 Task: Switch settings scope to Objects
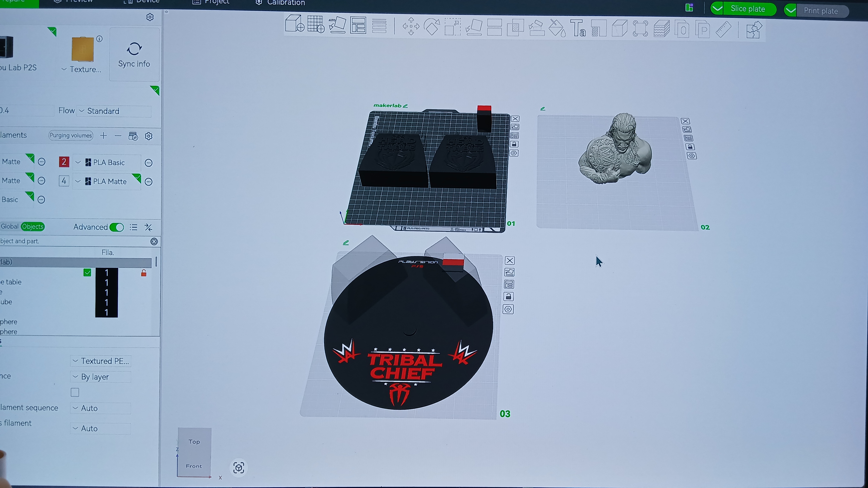coord(33,227)
